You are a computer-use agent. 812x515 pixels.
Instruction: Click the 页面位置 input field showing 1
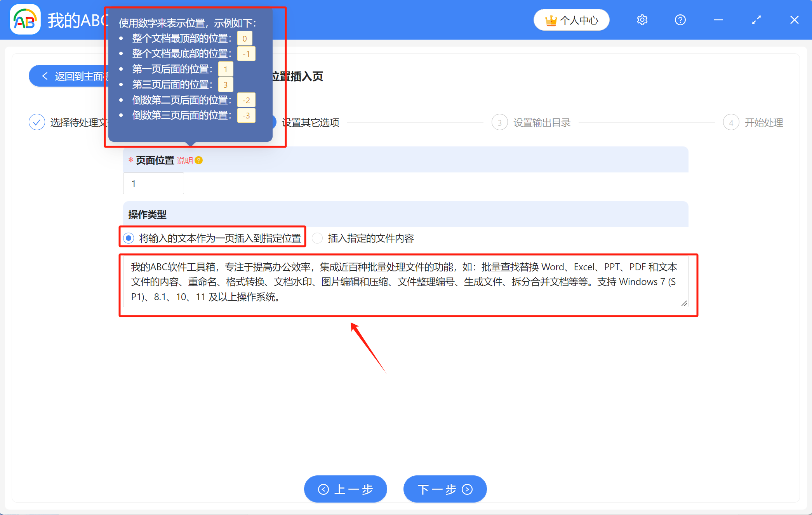click(153, 183)
